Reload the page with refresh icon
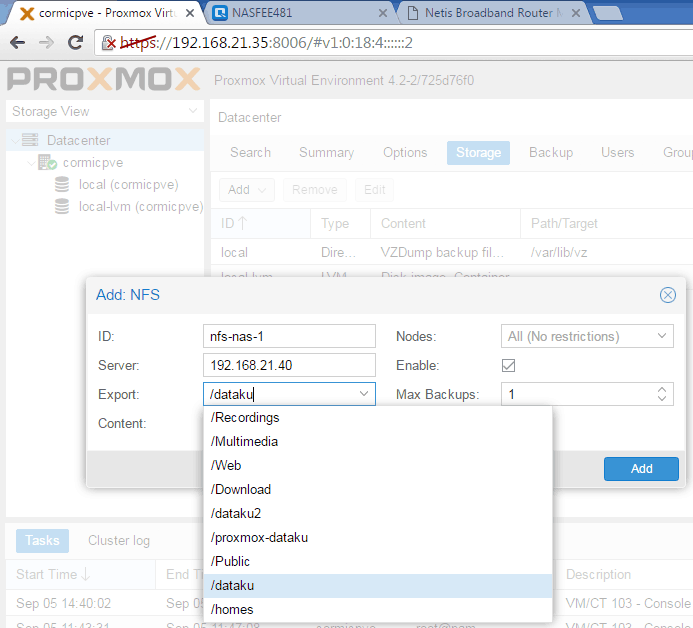Screen dimensions: 693x628 point(76,42)
